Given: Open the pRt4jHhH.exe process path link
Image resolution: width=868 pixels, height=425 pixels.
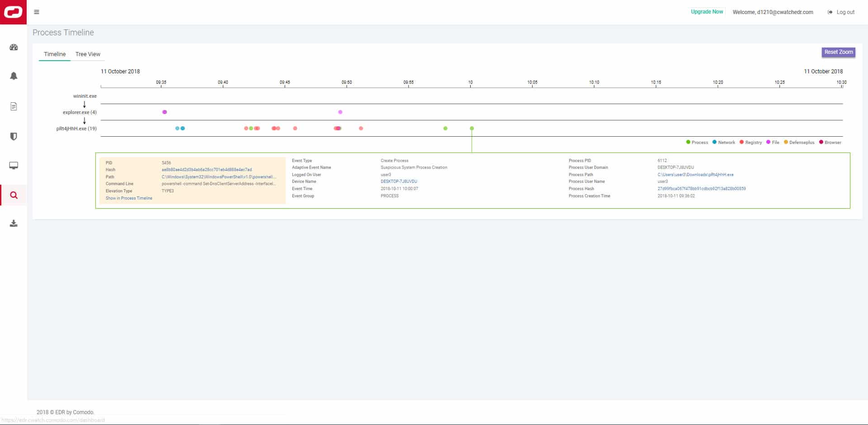Looking at the screenshot, I should (x=695, y=175).
